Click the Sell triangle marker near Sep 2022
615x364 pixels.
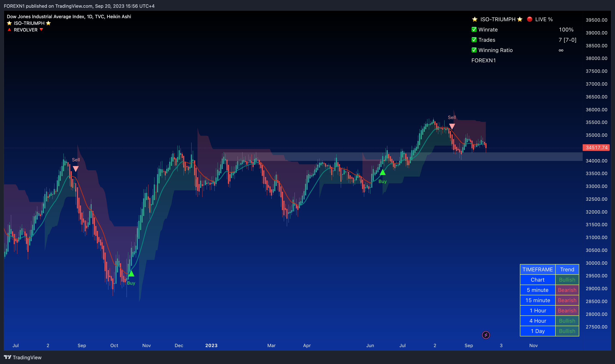(76, 169)
